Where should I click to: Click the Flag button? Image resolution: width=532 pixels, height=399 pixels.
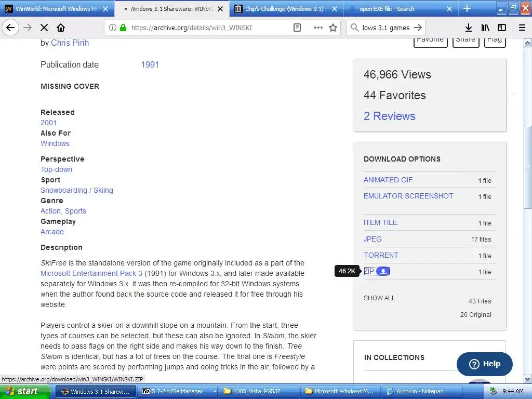coord(495,42)
